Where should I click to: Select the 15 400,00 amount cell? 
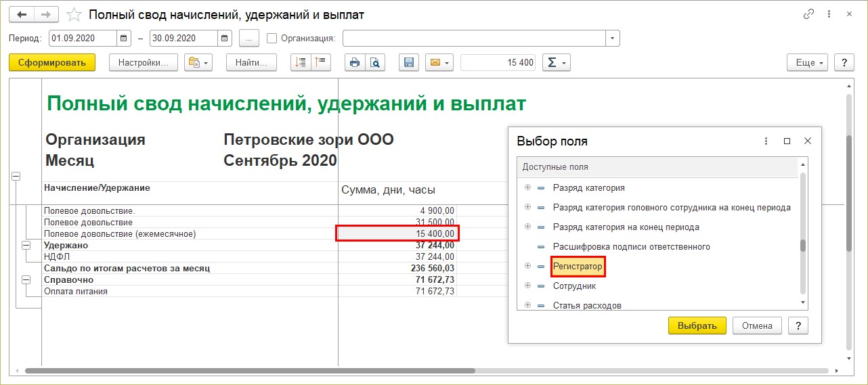[x=397, y=233]
